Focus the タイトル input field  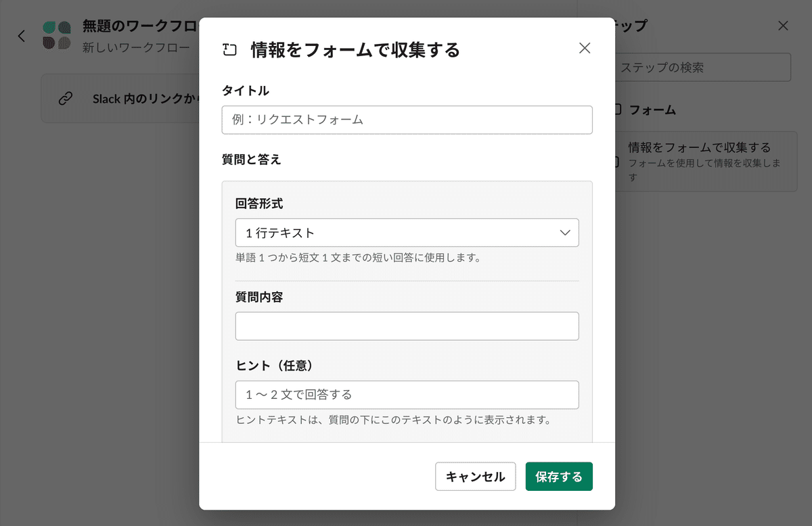click(x=407, y=120)
